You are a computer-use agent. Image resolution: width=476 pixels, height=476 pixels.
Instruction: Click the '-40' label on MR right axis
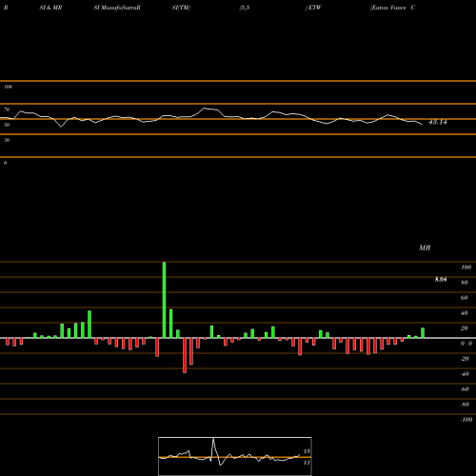[x=465, y=374]
